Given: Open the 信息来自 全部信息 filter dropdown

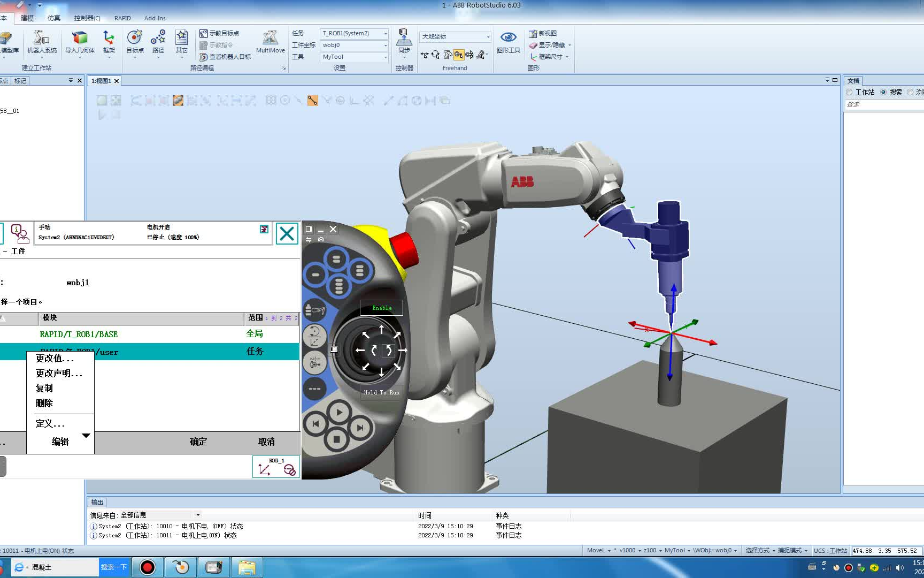Looking at the screenshot, I should click(x=198, y=515).
